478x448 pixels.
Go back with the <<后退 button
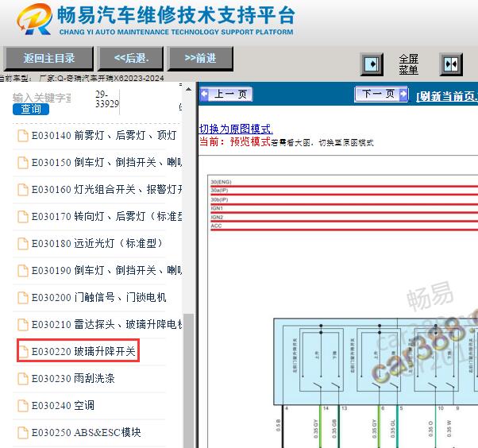(x=131, y=58)
